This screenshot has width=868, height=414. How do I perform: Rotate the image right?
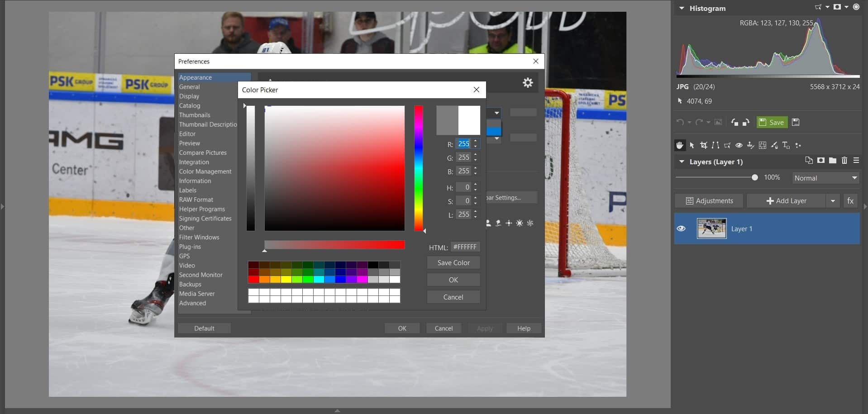(x=746, y=122)
